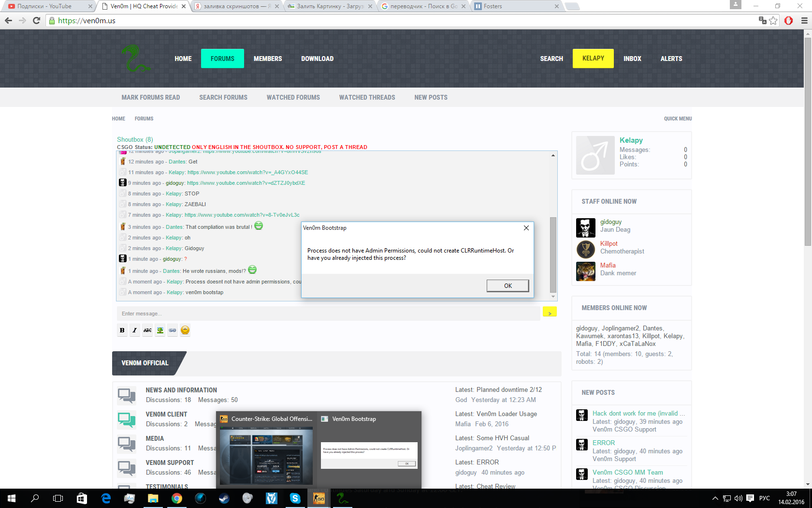Viewport: 812px width, 508px height.
Task: Open the INBOX navigation item
Action: [x=632, y=59]
